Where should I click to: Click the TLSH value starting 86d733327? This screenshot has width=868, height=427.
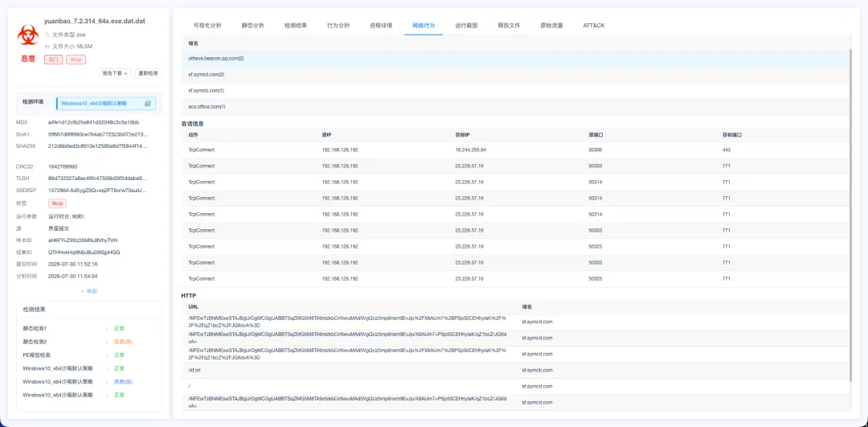point(98,179)
